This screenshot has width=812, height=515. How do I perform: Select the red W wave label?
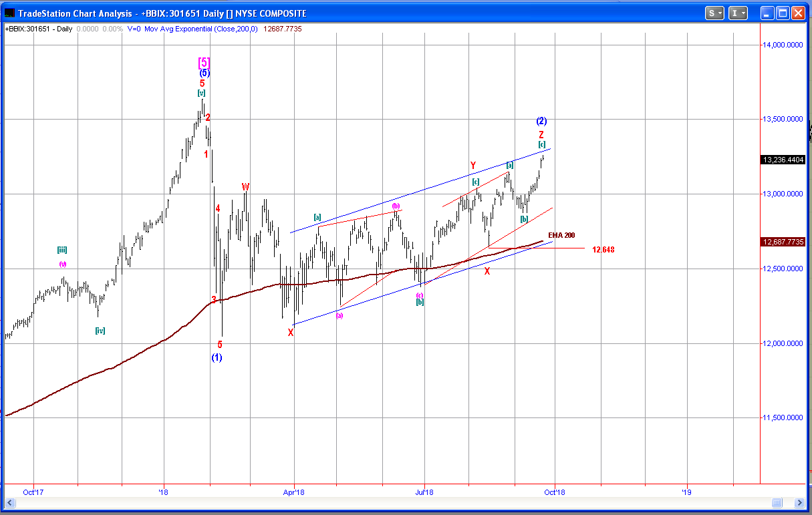pos(245,187)
